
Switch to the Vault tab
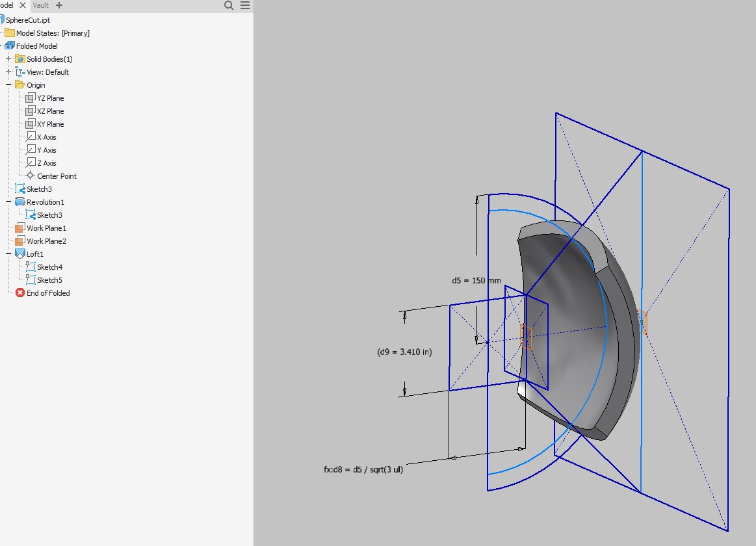[x=40, y=5]
